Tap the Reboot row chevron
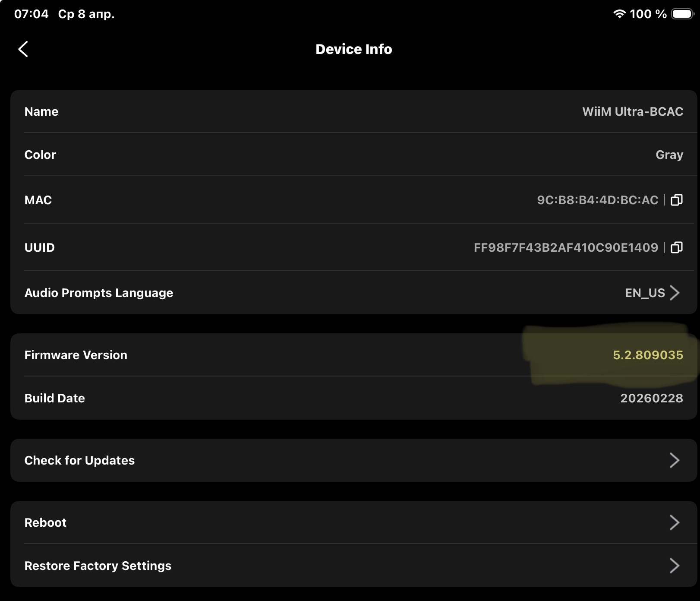Viewport: 700px width, 601px height. coord(675,522)
